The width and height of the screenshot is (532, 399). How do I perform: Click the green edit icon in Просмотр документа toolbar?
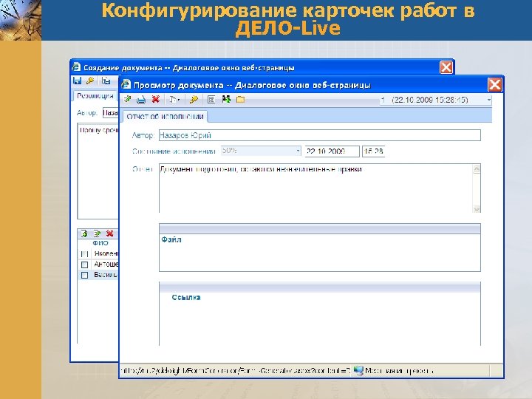point(128,100)
